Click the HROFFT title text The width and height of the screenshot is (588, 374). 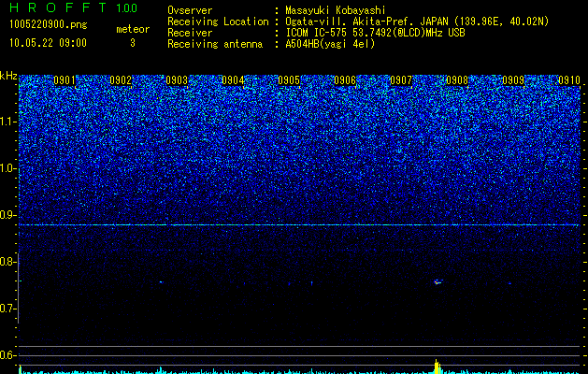[57, 7]
